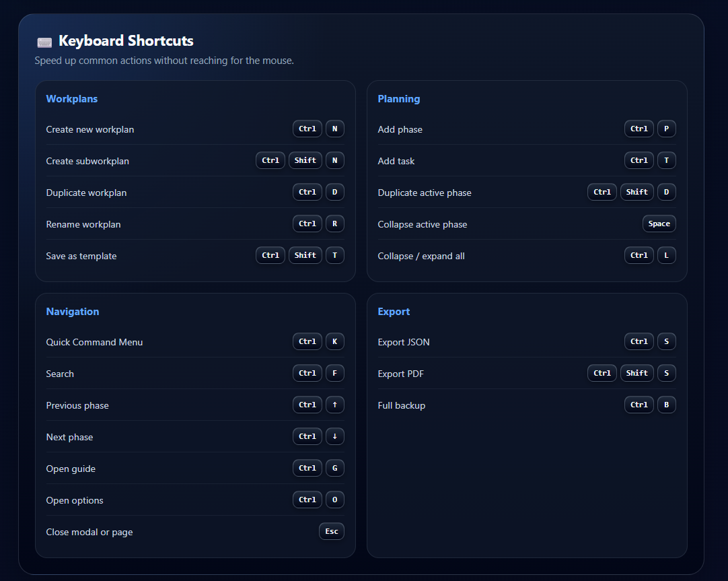Click the Shift key in Export PDF row

tap(636, 373)
